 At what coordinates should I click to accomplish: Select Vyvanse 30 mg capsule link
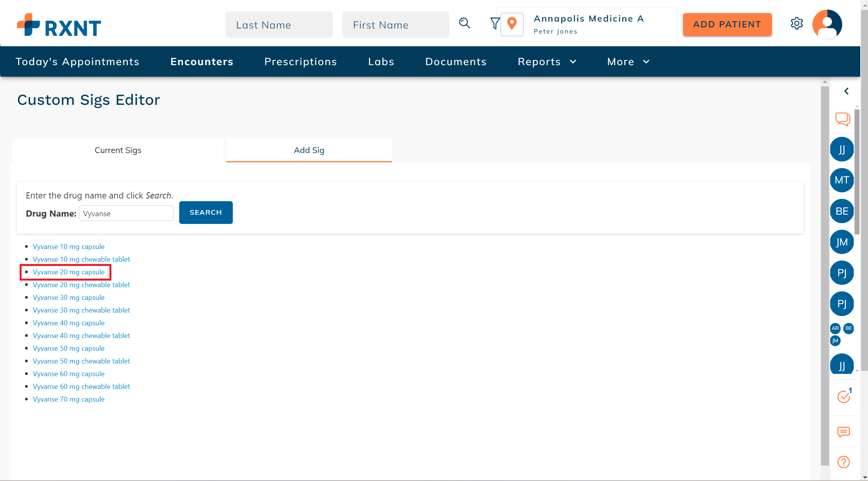click(x=69, y=298)
